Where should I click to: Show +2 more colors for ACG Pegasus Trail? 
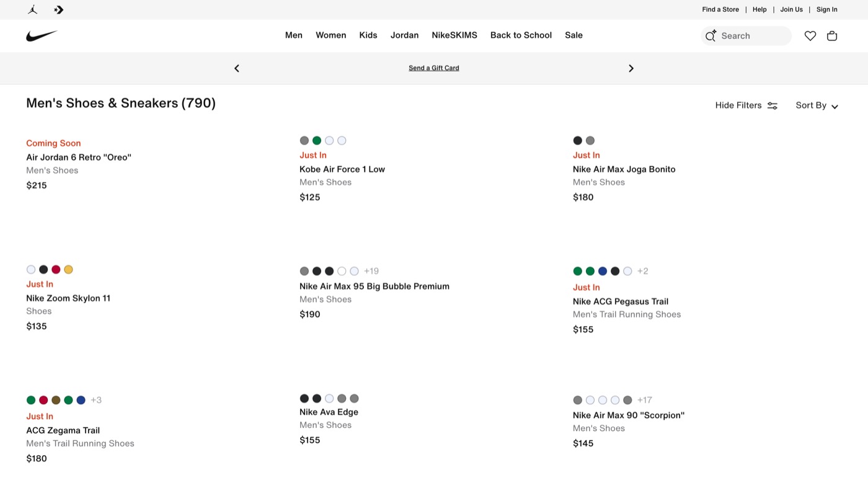coord(643,271)
